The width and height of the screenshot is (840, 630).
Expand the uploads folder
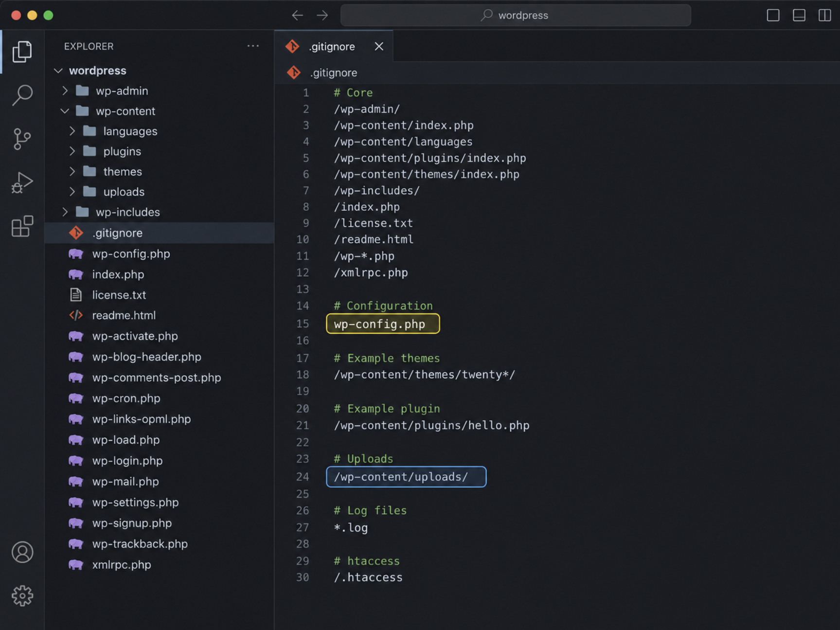(72, 192)
